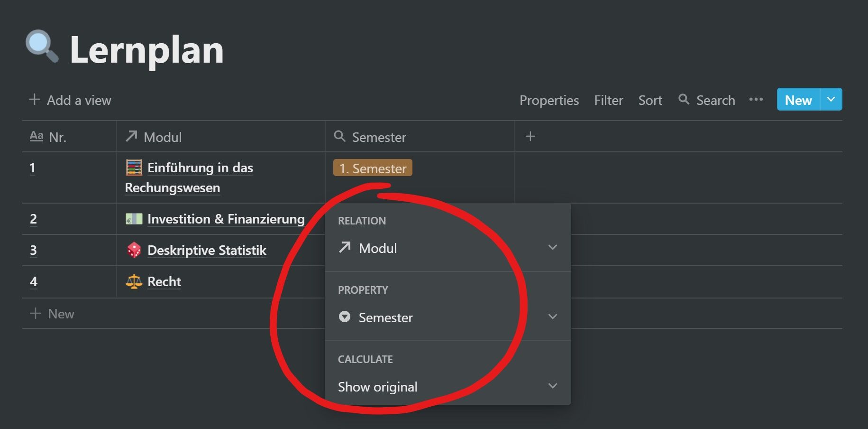Open the New button dropdown arrow

tap(831, 100)
